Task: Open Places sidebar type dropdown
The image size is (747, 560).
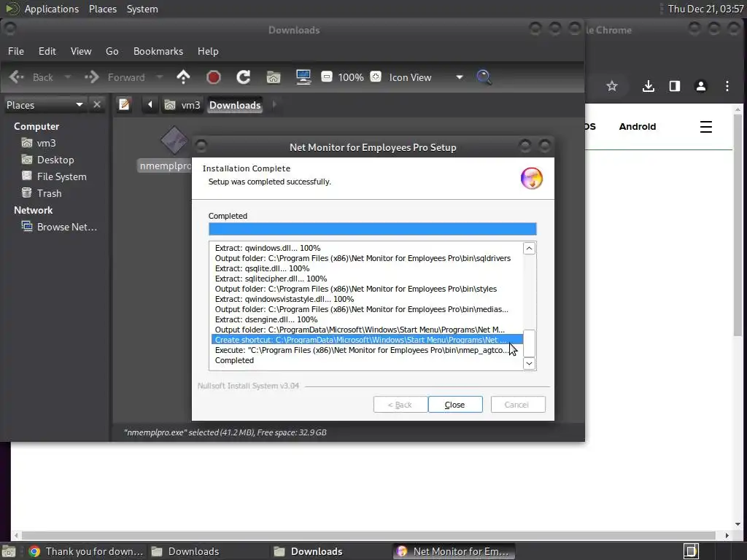Action: [x=44, y=105]
